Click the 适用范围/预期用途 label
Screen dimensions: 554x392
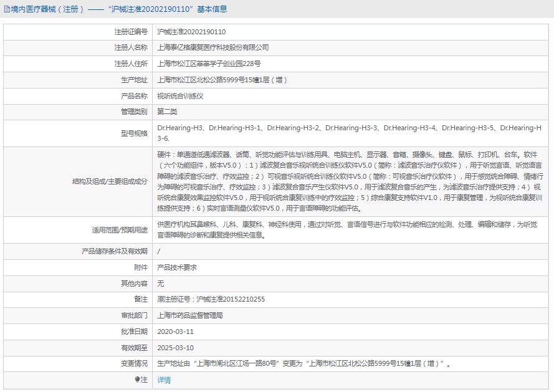pos(120,230)
